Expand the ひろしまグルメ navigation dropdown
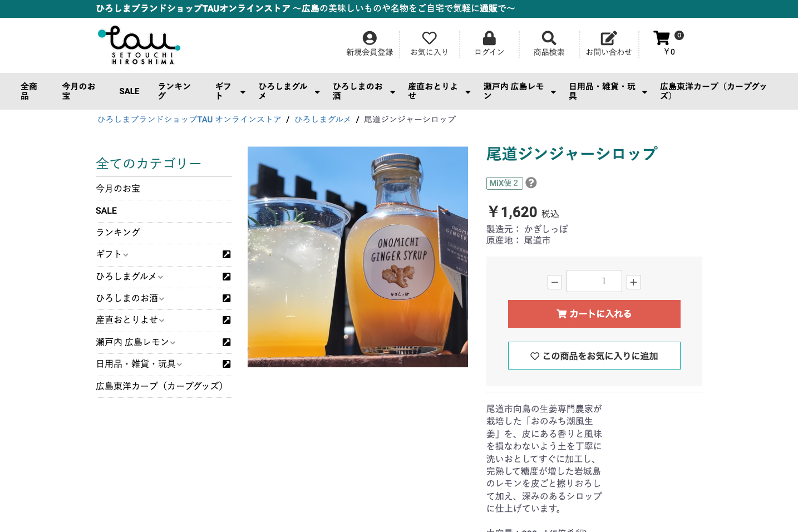This screenshot has width=798, height=532. pyautogui.click(x=317, y=92)
